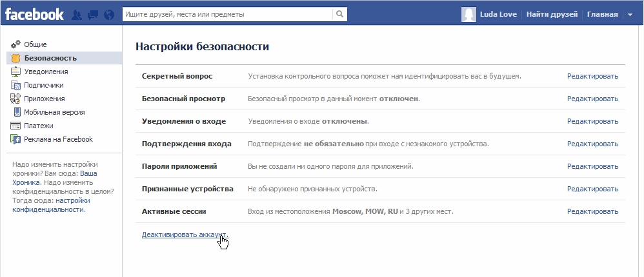Open the Ваша Хроника link in sidebar note
Viewport: 644px width, 277px height.
click(x=55, y=178)
